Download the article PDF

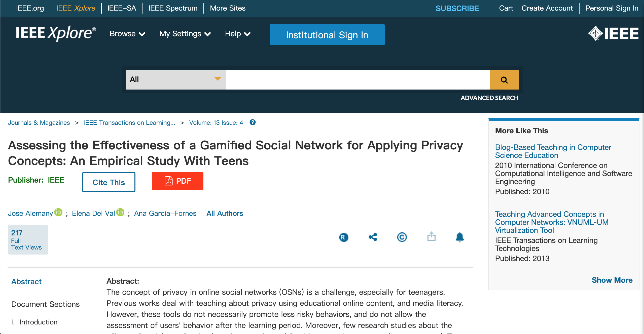[178, 181]
